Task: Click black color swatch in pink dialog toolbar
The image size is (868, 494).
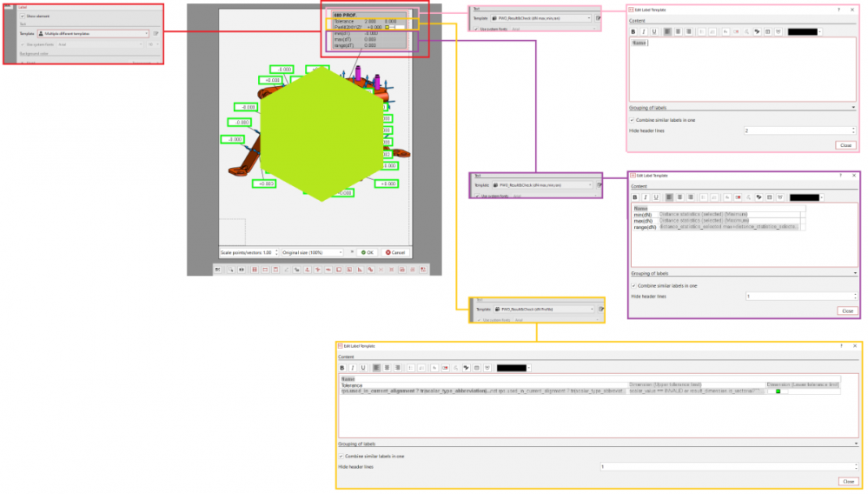Action: click(805, 31)
